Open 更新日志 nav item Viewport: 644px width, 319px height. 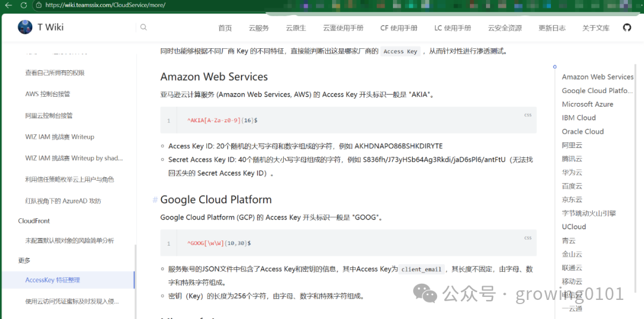point(552,28)
